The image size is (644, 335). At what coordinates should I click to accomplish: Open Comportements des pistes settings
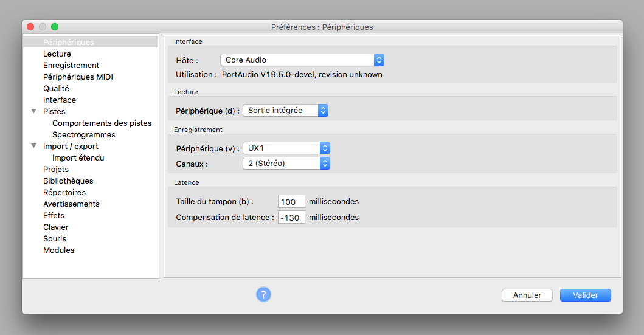coord(102,123)
